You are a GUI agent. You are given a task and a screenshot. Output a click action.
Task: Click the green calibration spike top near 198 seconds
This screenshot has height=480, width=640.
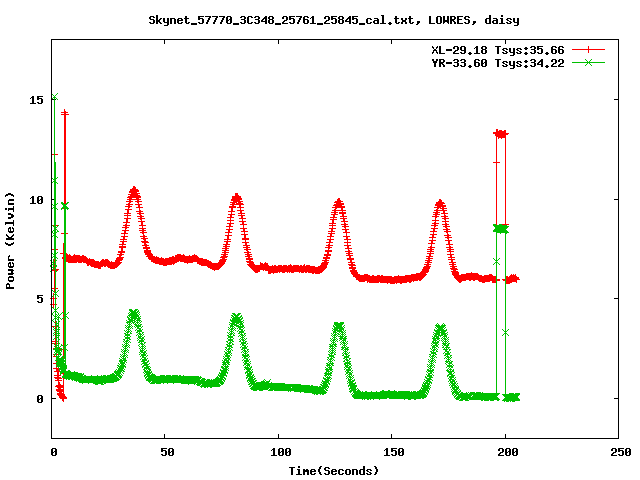click(x=501, y=229)
